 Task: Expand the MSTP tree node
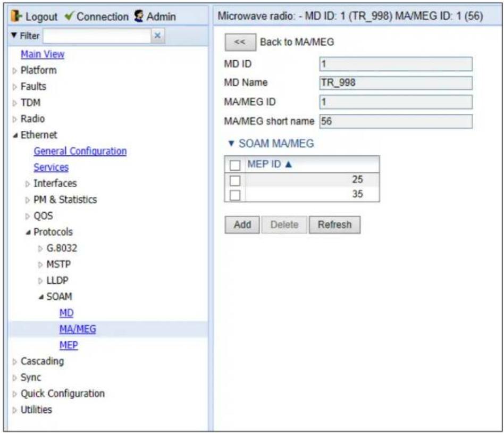click(x=40, y=265)
